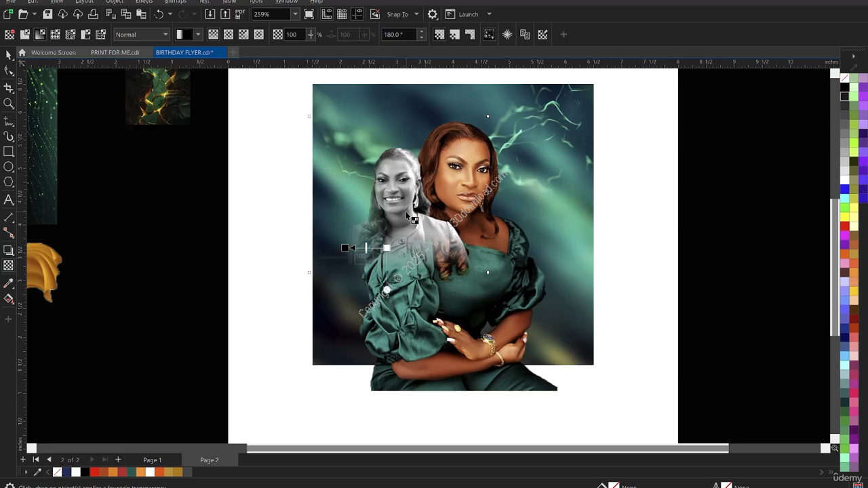Viewport: 868px width, 488px height.
Task: Expand the Undo history dropdown arrow
Action: 170,14
